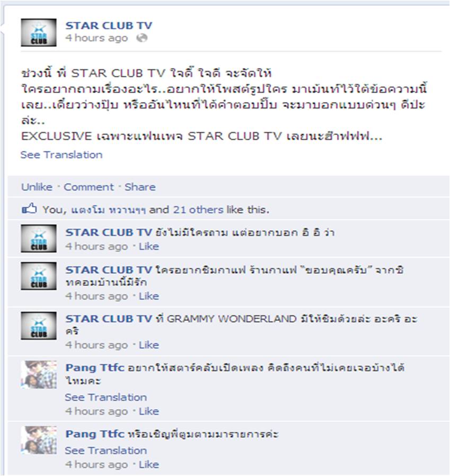This screenshot has height=476, width=450.
Task: Click the post's 4 hours ago timestamp
Action: [x=96, y=38]
